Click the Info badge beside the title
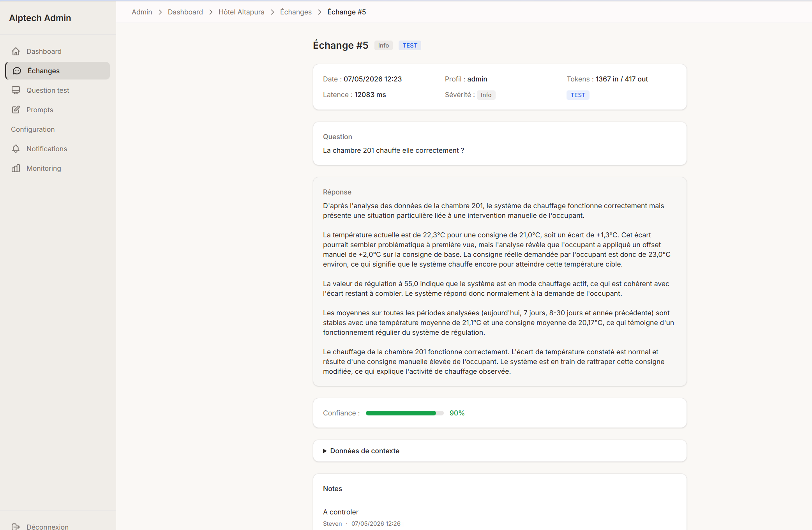 [383, 46]
